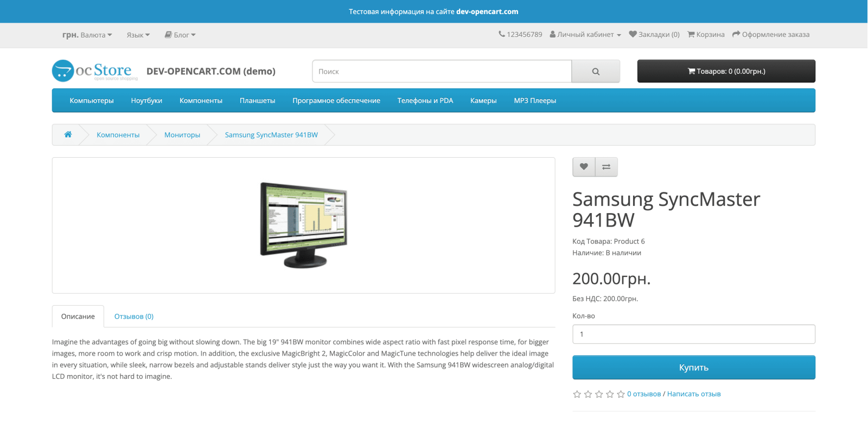
Task: Open Телефоны и PDA menu item
Action: pyautogui.click(x=425, y=101)
